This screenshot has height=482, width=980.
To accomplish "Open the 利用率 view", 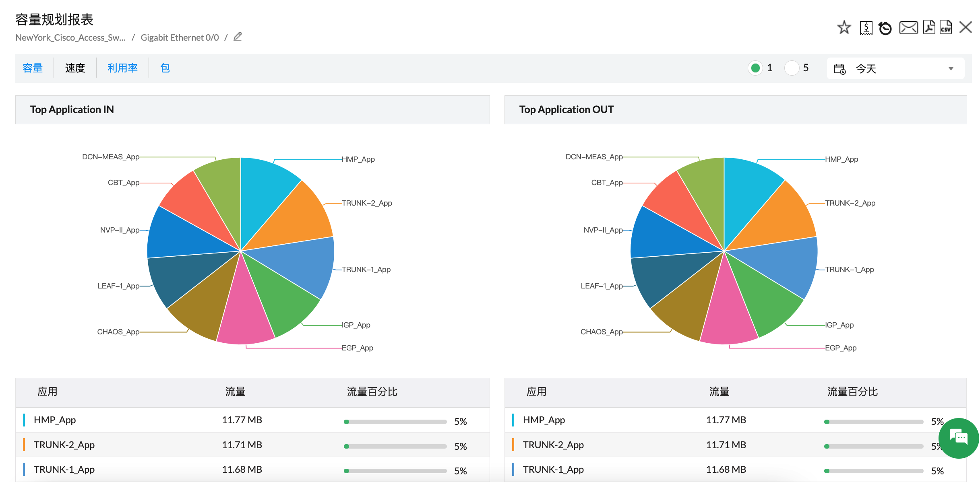I will pos(122,68).
